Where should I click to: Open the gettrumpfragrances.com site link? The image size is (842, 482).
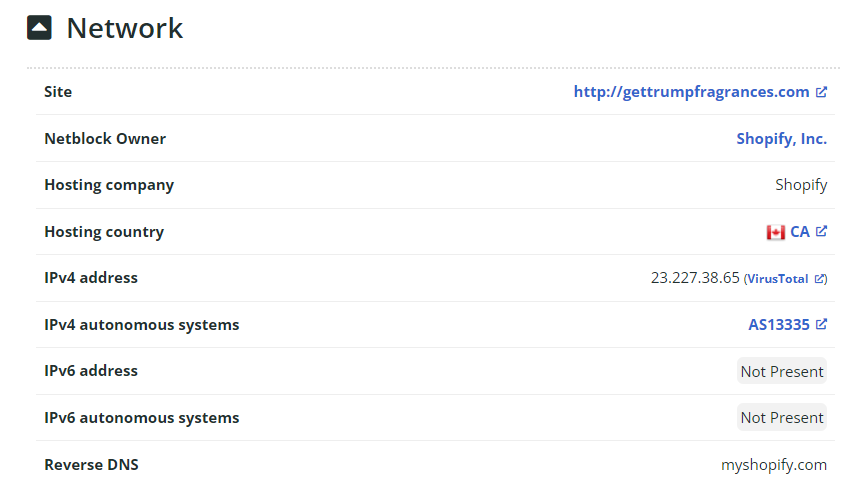tap(691, 92)
